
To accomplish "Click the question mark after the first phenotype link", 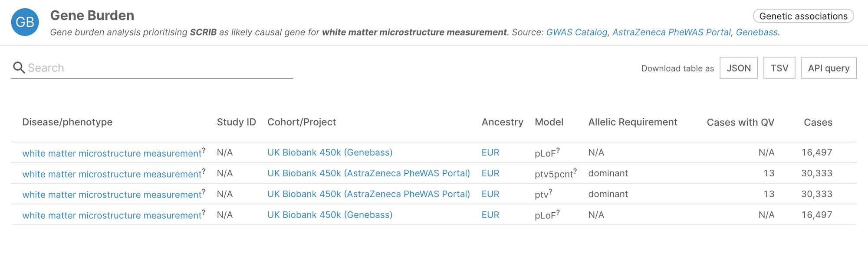I will (x=204, y=150).
